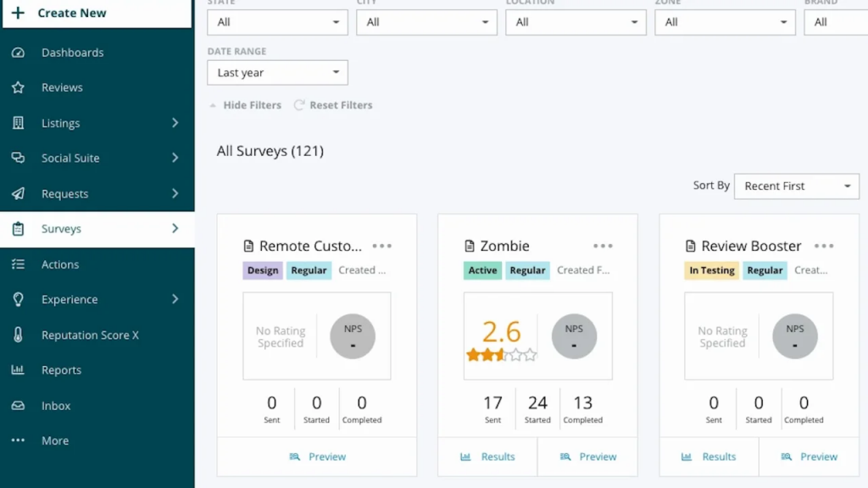Change the Sort By selection
This screenshot has height=488, width=868.
click(x=795, y=186)
